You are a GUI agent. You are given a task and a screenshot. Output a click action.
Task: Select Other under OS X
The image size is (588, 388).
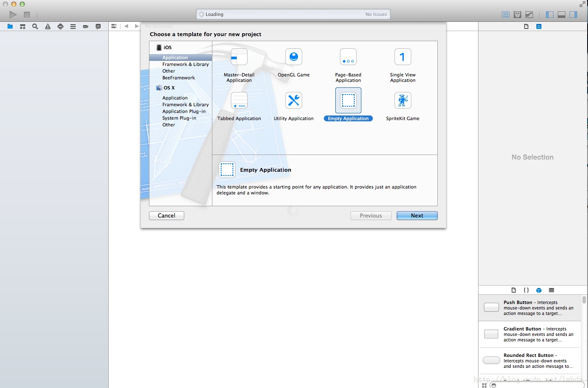tap(169, 125)
